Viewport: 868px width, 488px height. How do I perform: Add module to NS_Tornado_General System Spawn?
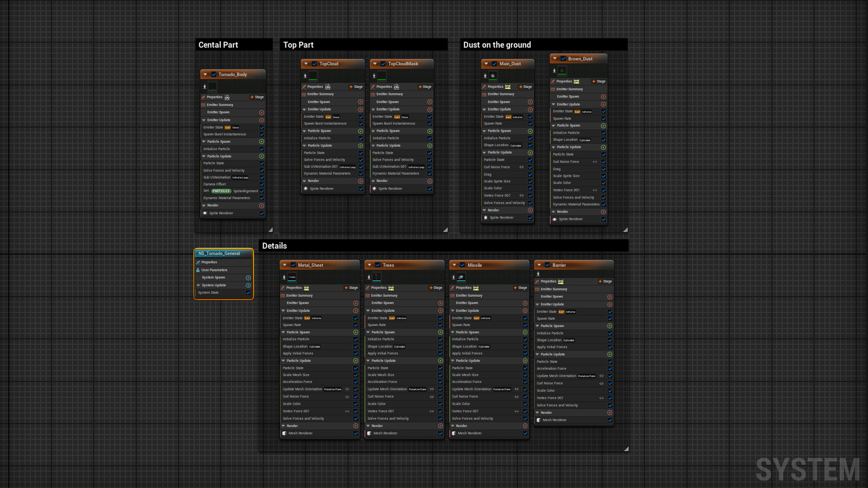click(x=248, y=278)
